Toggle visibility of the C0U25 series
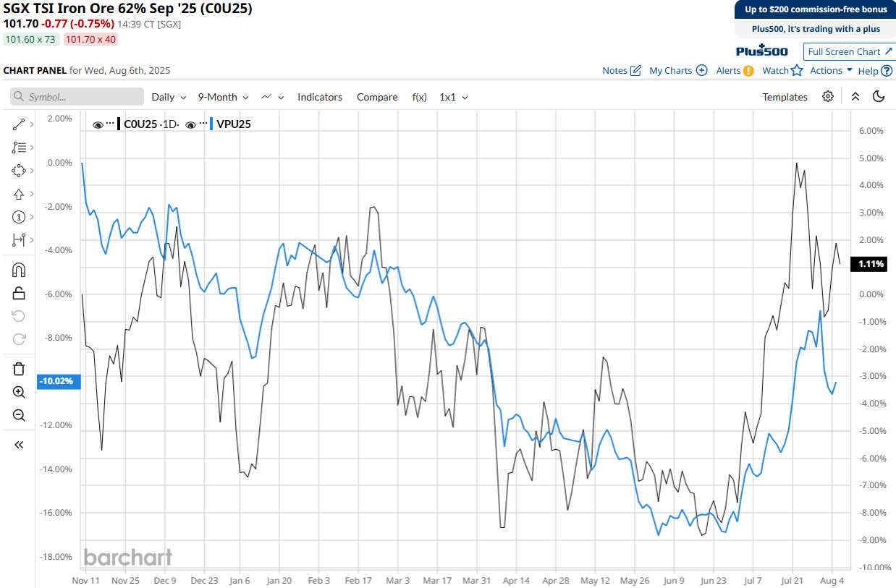 pos(98,124)
